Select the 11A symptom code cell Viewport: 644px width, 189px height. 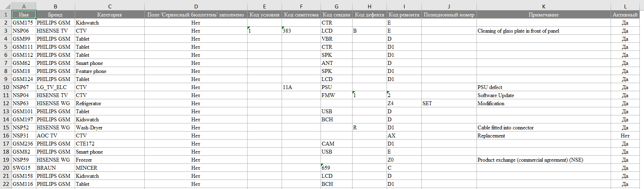(301, 87)
